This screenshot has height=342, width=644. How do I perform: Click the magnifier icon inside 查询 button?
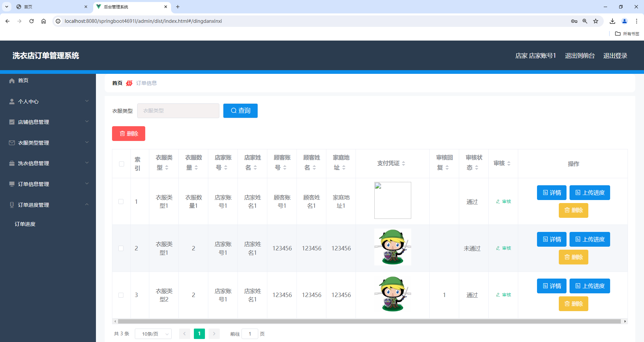pyautogui.click(x=234, y=110)
